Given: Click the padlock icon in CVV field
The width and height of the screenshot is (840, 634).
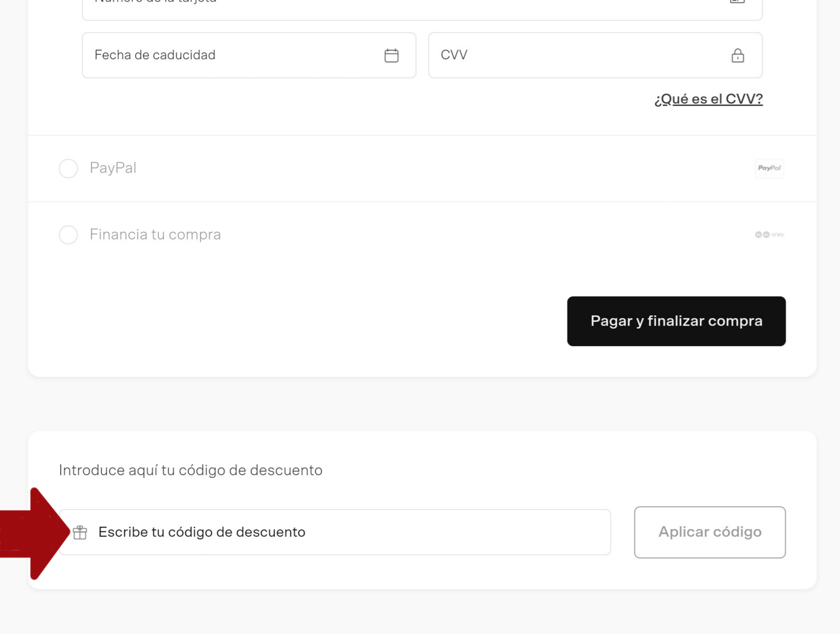Looking at the screenshot, I should [x=737, y=55].
